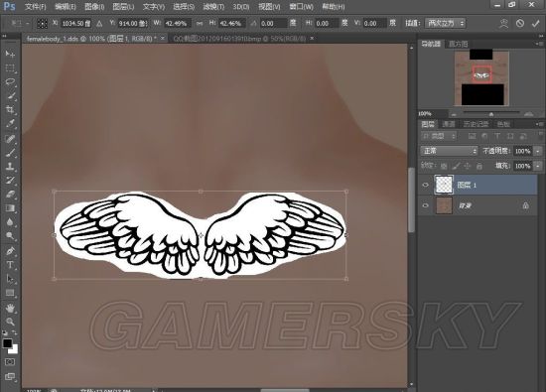Click the foreground black color swatch
This screenshot has width=546, height=392.
tap(7, 343)
